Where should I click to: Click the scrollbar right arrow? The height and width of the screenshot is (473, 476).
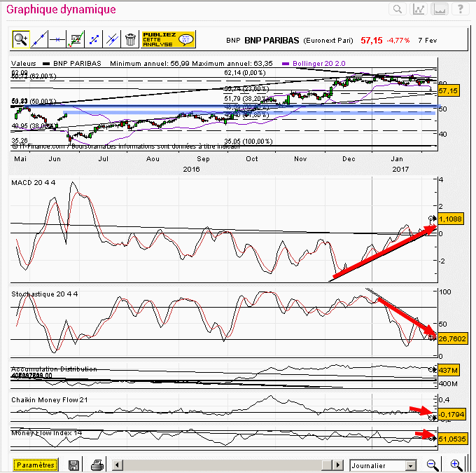click(x=338, y=465)
